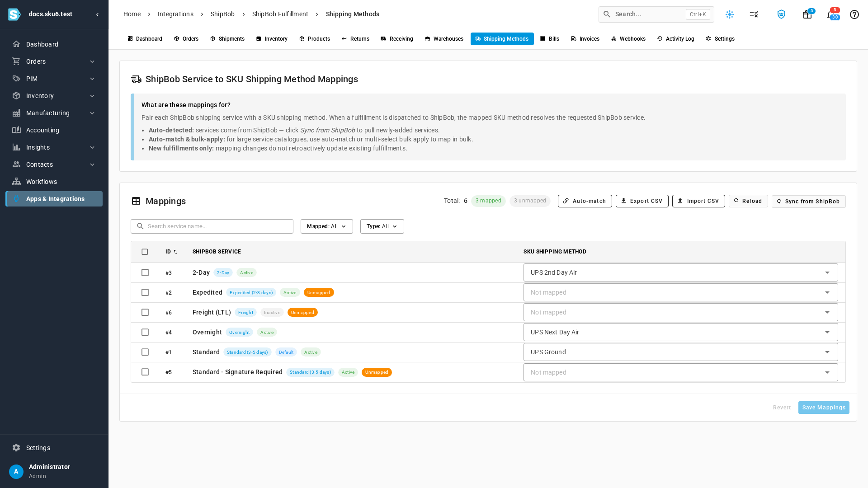Click the help question mark icon
The image size is (868, 488).
(x=854, y=14)
